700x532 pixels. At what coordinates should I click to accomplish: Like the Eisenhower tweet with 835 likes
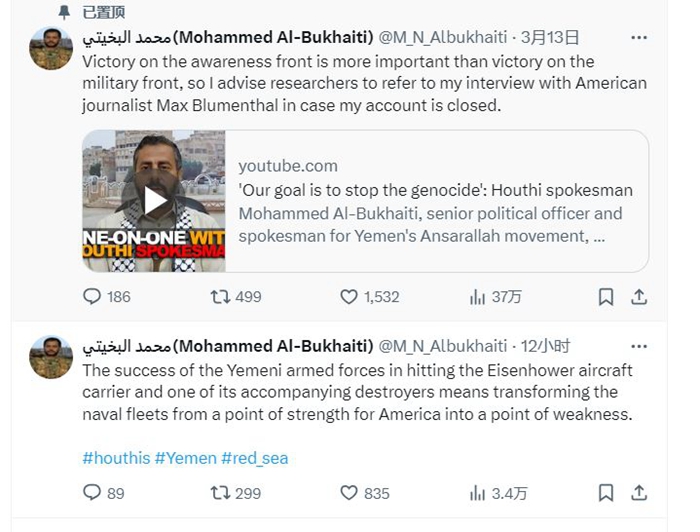[x=349, y=493]
